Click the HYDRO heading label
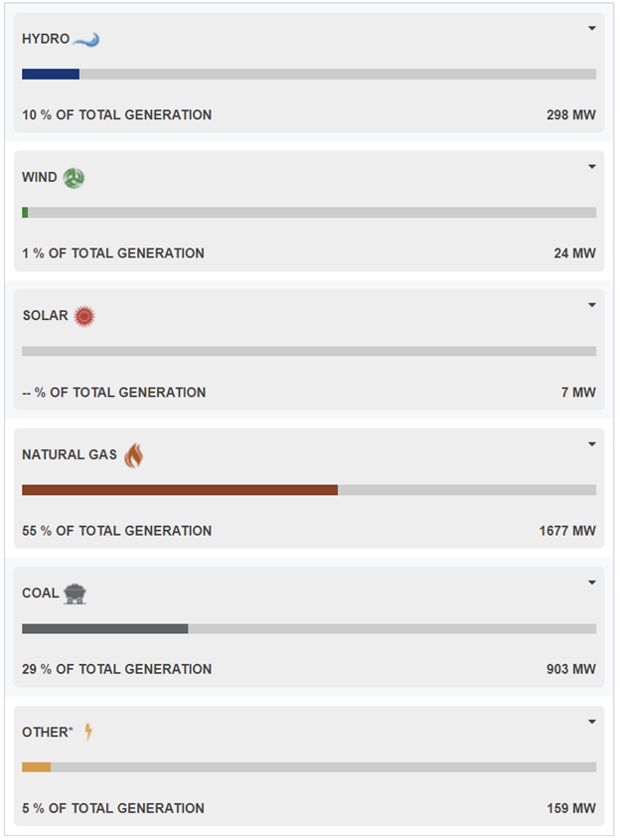 click(x=46, y=39)
